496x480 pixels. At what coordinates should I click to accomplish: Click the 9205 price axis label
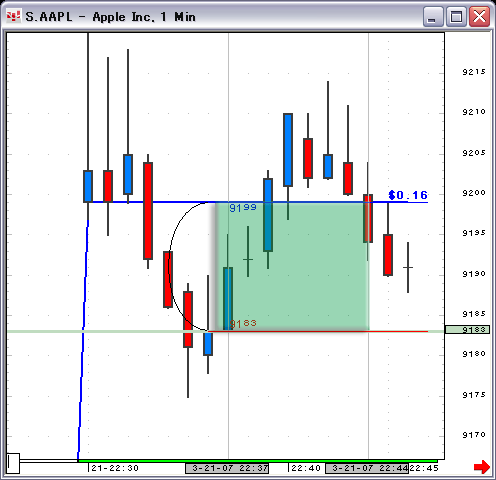[474, 153]
